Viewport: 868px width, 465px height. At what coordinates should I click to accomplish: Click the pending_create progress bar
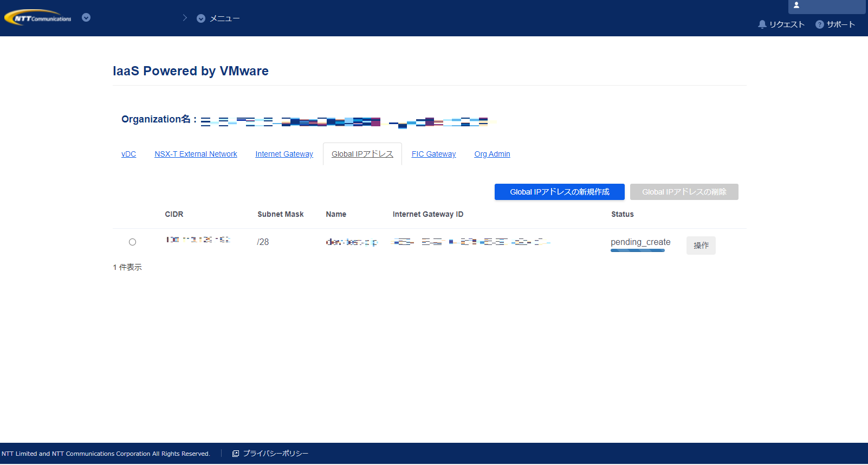tap(638, 250)
